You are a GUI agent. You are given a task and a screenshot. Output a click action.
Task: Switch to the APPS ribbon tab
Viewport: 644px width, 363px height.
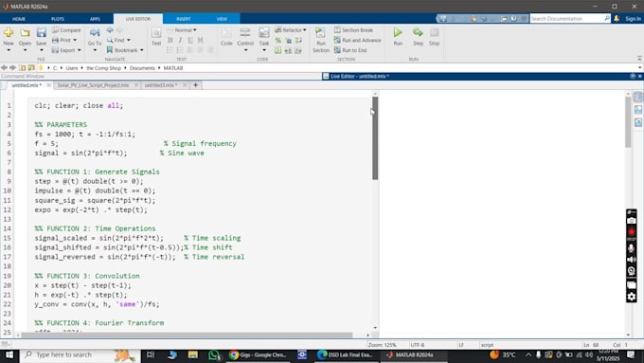point(95,19)
